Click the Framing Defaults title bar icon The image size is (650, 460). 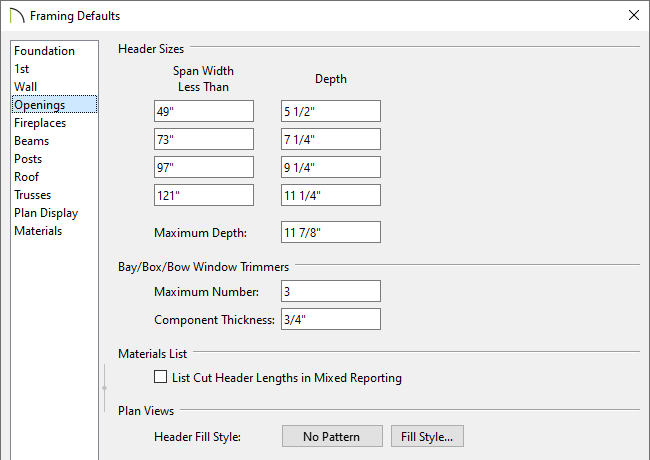pyautogui.click(x=17, y=16)
